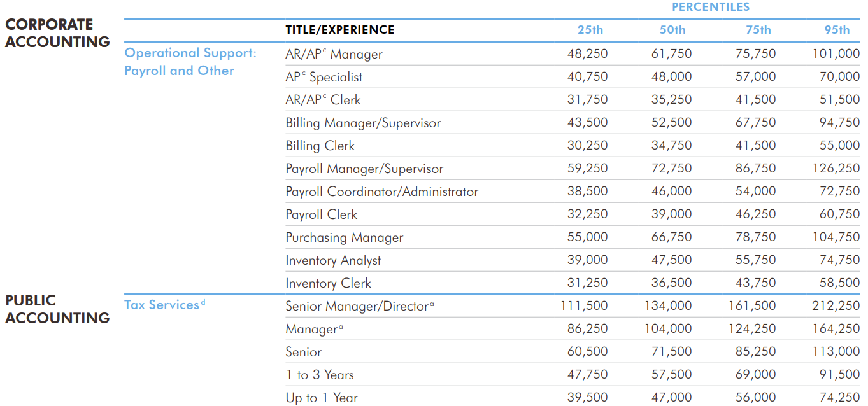Image resolution: width=868 pixels, height=406 pixels.
Task: Click the Operational Support: Payroll and Other heading
Action: (x=190, y=62)
